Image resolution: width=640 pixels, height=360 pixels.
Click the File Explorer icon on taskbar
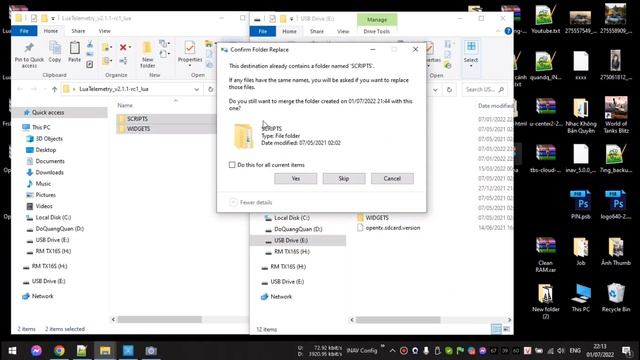tap(105, 351)
